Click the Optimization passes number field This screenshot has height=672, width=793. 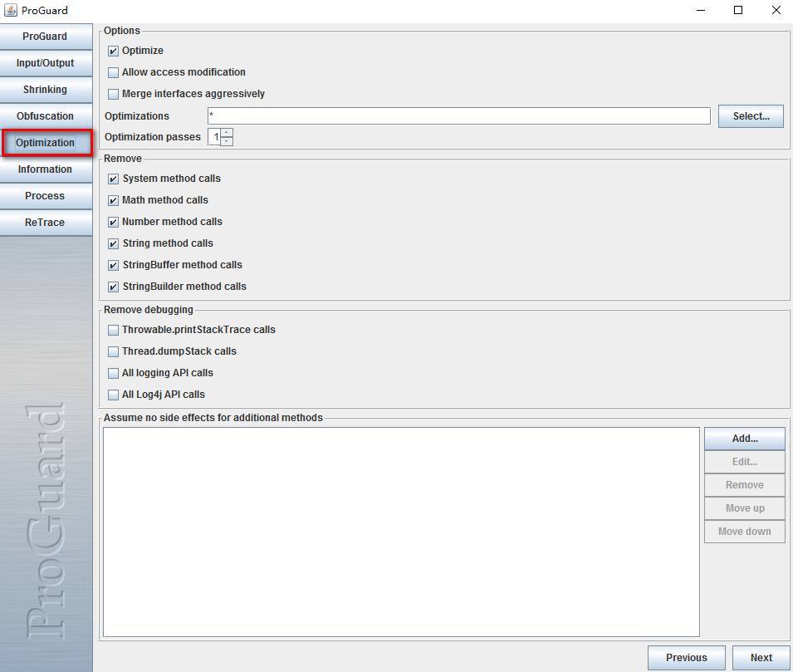click(x=214, y=137)
